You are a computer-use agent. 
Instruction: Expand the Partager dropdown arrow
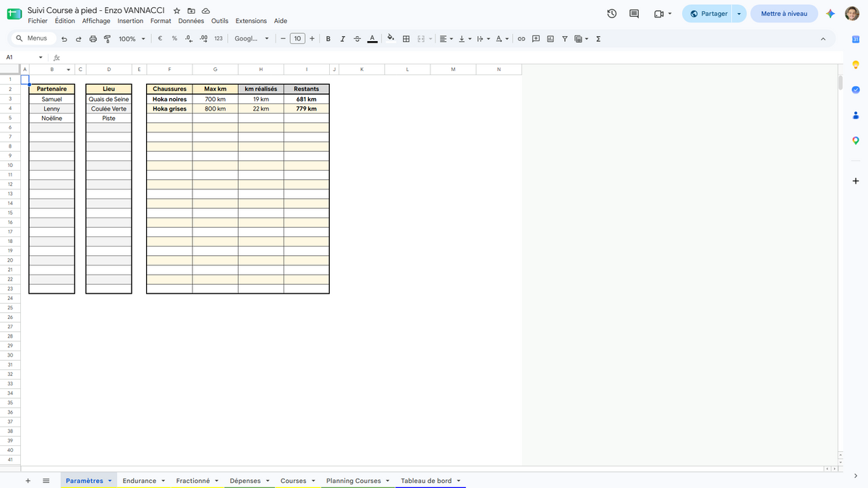pyautogui.click(x=739, y=14)
